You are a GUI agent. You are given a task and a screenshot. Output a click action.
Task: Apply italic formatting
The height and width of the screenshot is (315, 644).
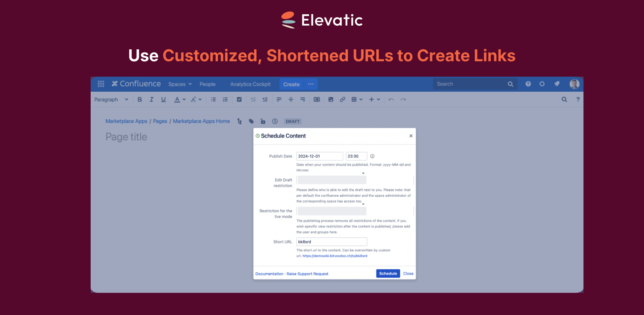152,99
